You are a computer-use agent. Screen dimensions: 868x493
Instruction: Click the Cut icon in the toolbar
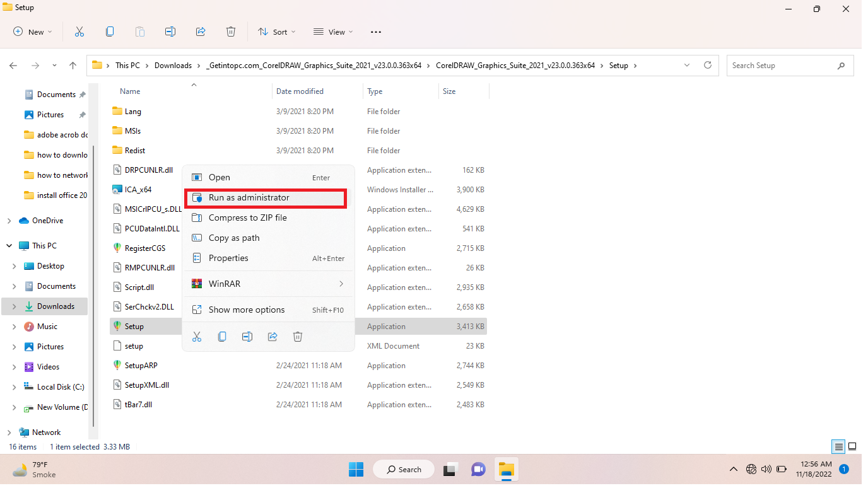pyautogui.click(x=79, y=32)
